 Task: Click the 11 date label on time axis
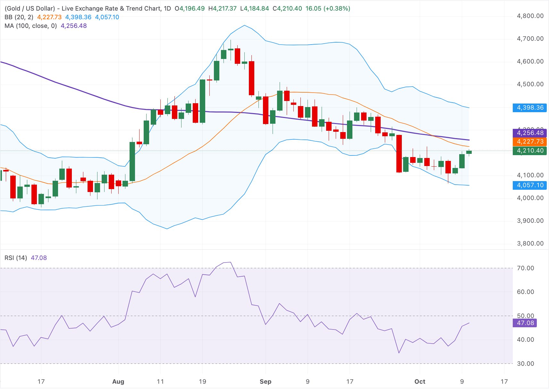160,381
